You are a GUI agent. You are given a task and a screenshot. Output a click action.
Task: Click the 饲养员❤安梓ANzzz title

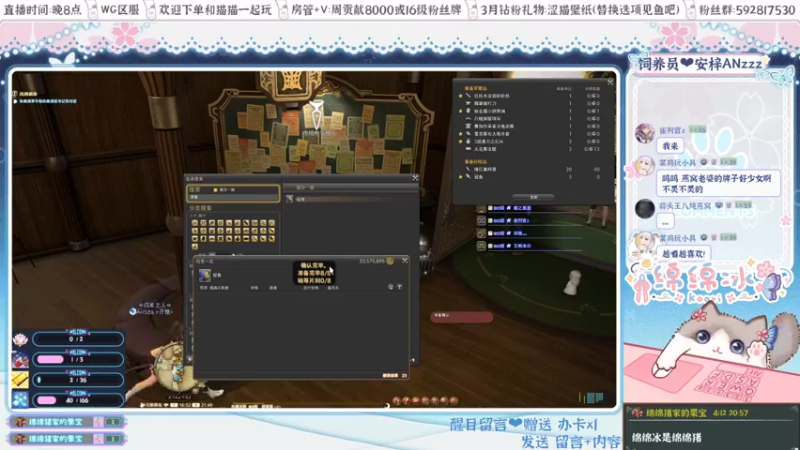click(699, 64)
